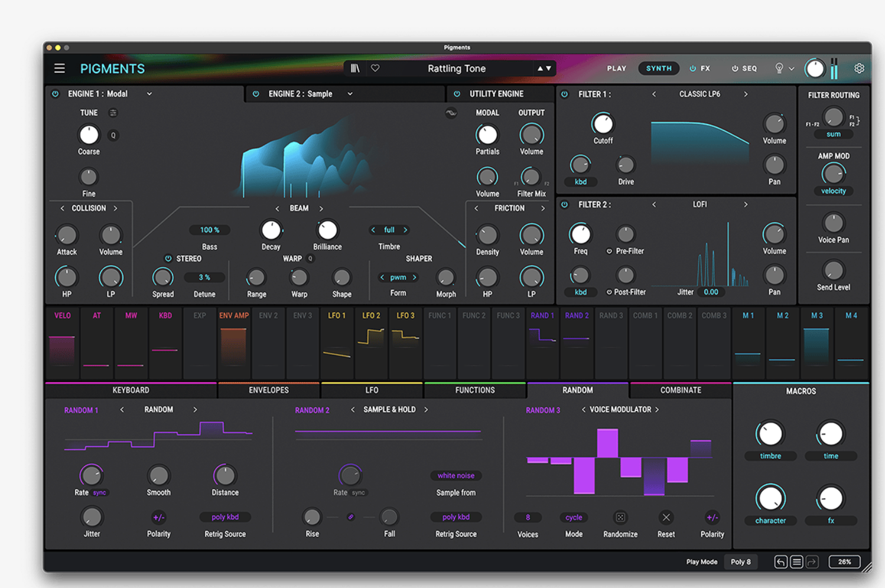The image size is (885, 588).
Task: Enable Post-Filter option in Filter 2
Action: (609, 292)
